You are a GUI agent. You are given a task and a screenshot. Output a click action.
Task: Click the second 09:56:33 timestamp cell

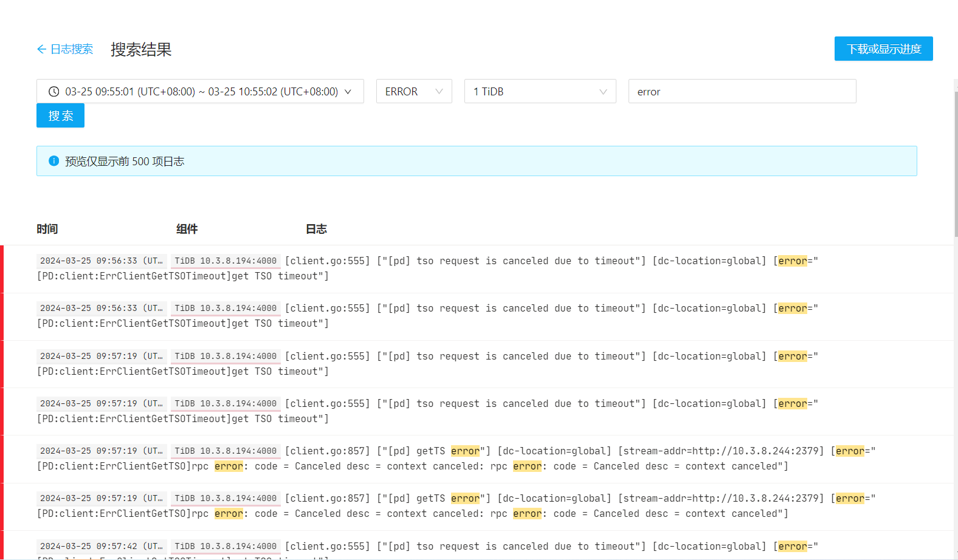(x=101, y=308)
